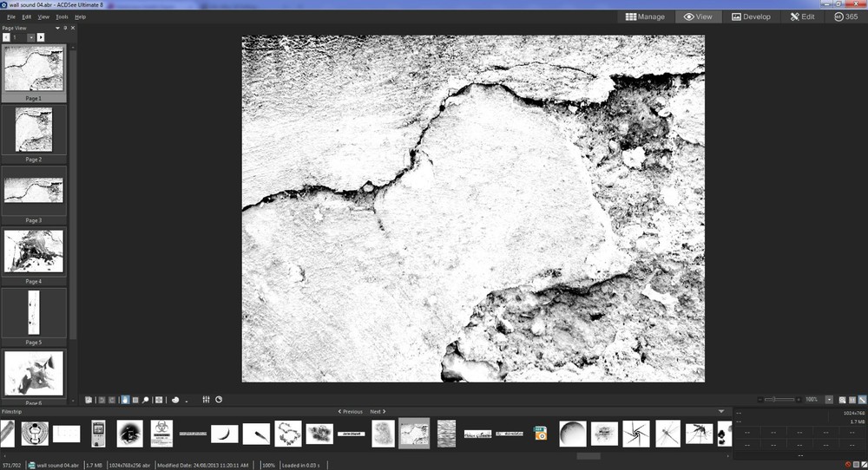
Task: Click the 'wall sound 04.abr' status bar entry
Action: (54, 465)
